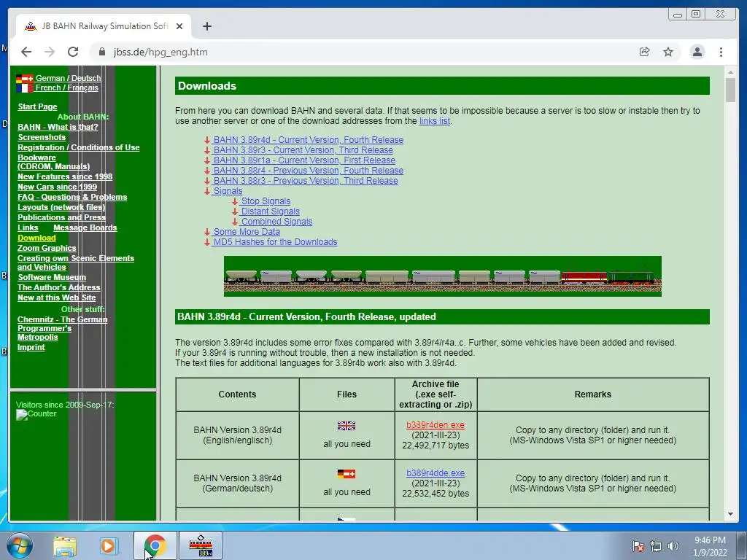747x560 pixels.
Task: Click the UK flag in Files column
Action: [x=347, y=426]
